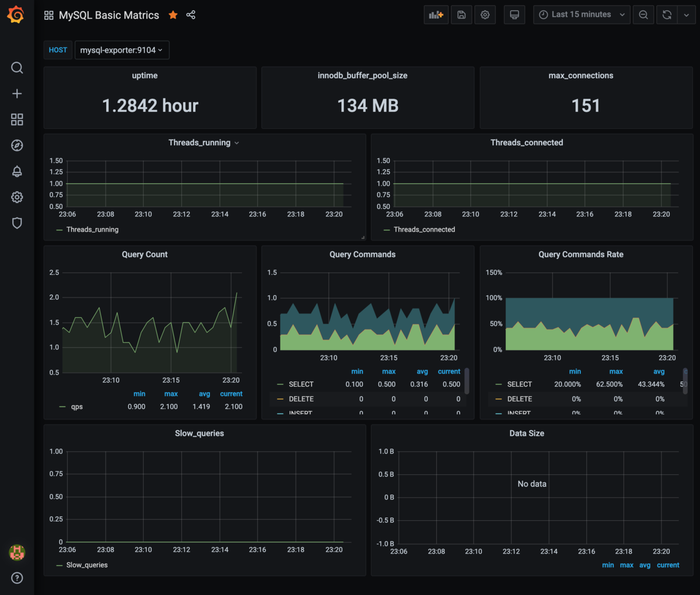Open the Explore compass icon
The height and width of the screenshot is (595, 700).
[x=17, y=145]
